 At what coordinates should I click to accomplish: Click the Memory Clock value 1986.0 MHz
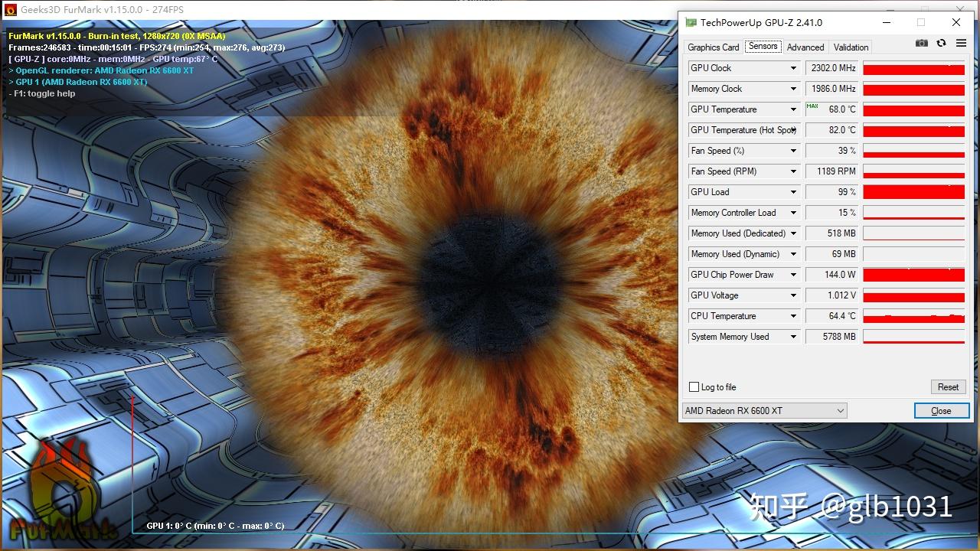click(x=831, y=89)
